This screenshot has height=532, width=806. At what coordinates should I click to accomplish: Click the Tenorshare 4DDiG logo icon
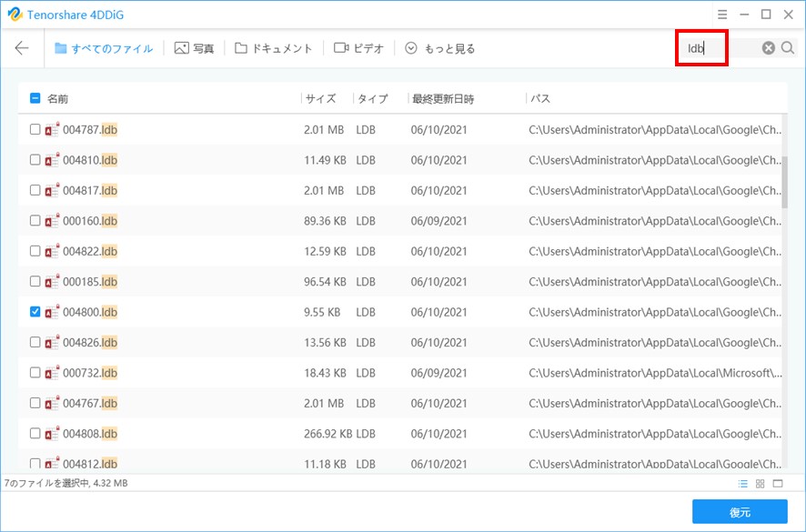click(15, 15)
